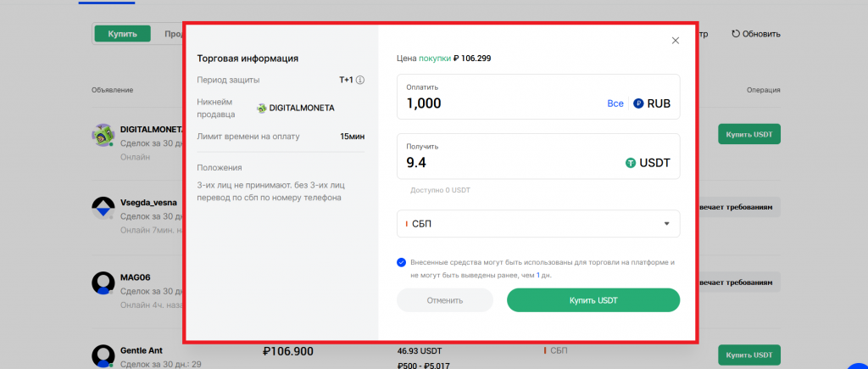Click Купить USDT in the Gentle Ant row
The width and height of the screenshot is (868, 369).
click(x=749, y=355)
